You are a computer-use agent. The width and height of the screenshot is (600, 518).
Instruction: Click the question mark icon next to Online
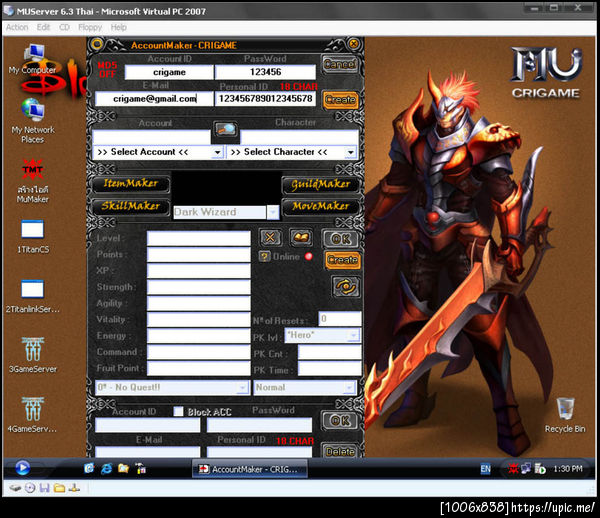coord(264,256)
